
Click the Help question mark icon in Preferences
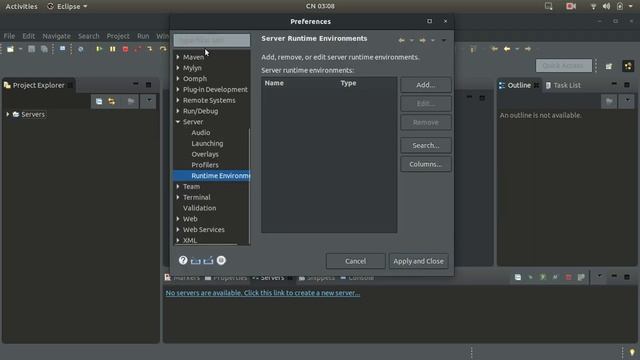(183, 260)
